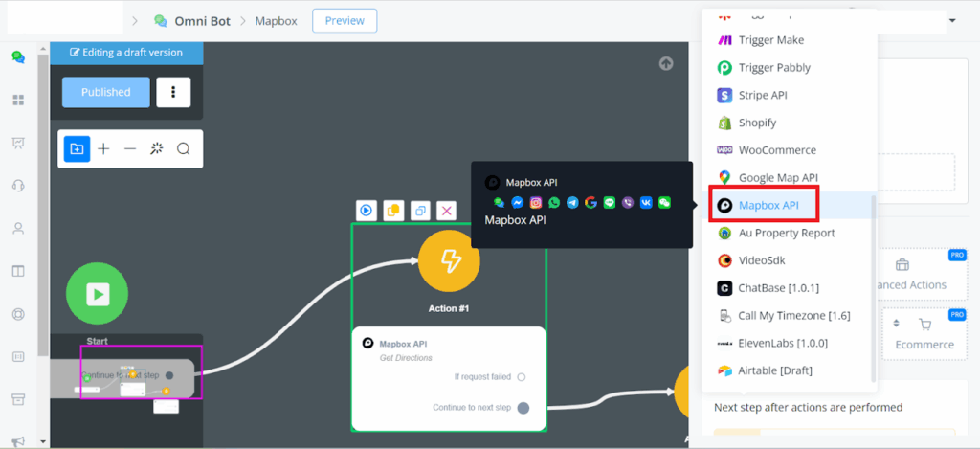Choose Mapbox API from the integration list
Viewport: 980px width, 449px height.
coord(768,205)
